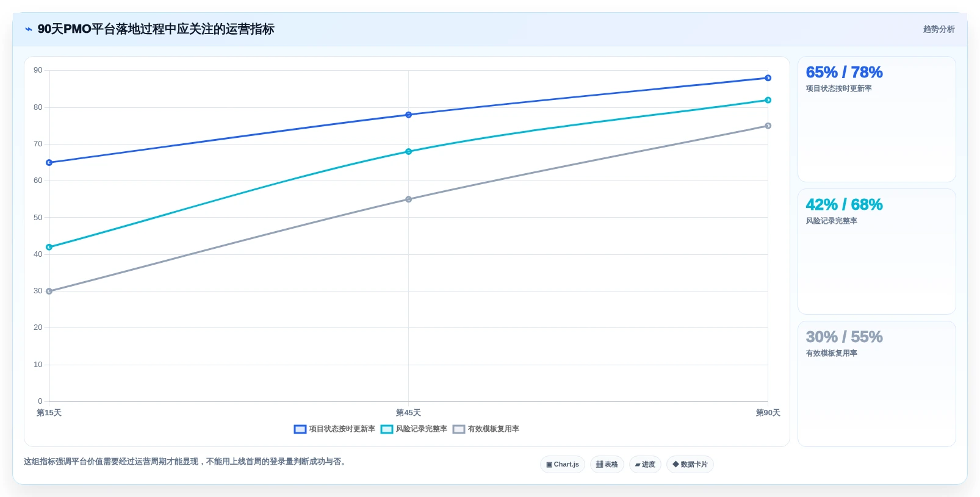Select the 数据卡片 tag chip
Image resolution: width=980 pixels, height=497 pixels.
[x=690, y=465]
